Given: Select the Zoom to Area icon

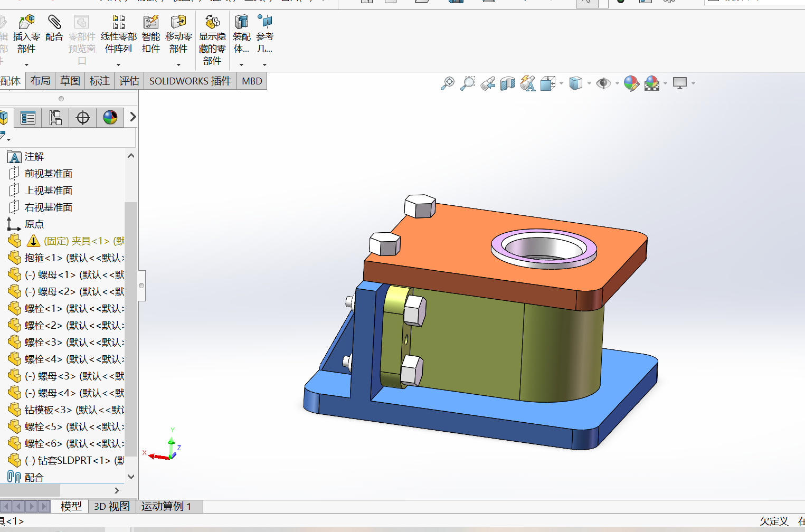Looking at the screenshot, I should [468, 83].
